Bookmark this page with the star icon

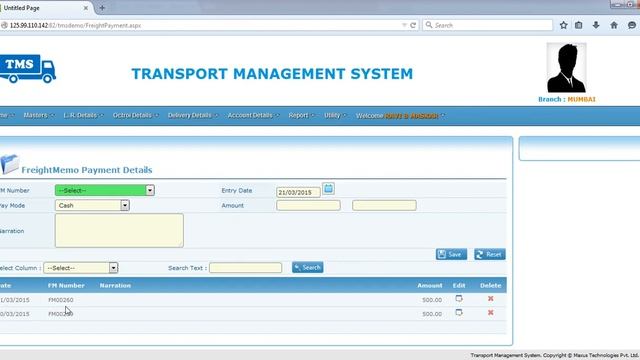click(x=563, y=25)
